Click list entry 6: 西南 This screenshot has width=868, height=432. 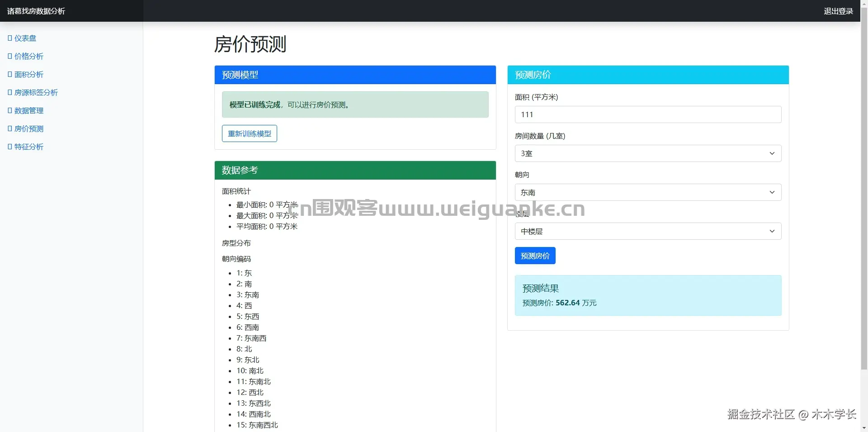(248, 327)
